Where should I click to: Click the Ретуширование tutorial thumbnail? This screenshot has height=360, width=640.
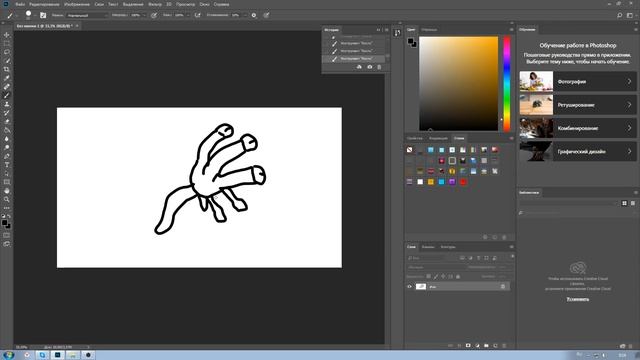click(536, 104)
